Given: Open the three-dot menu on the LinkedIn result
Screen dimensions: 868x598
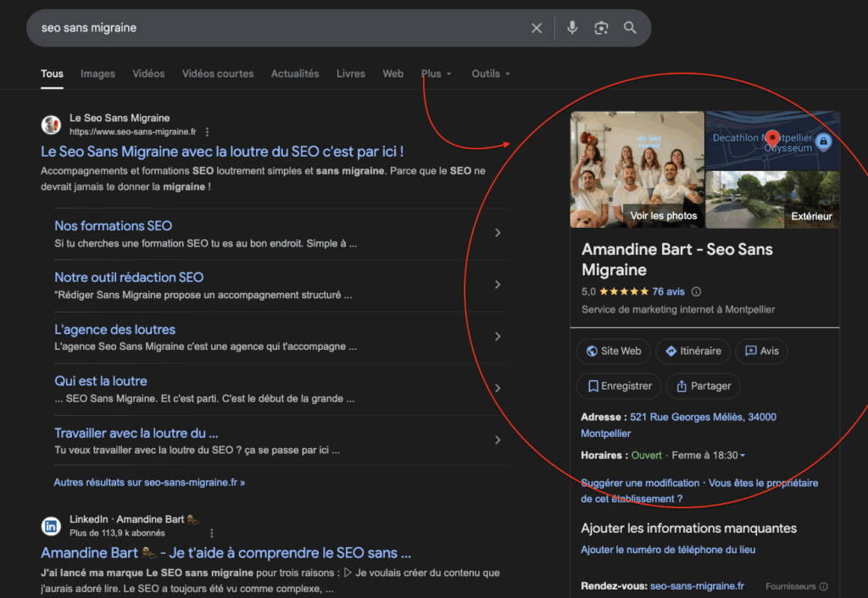Looking at the screenshot, I should [212, 533].
